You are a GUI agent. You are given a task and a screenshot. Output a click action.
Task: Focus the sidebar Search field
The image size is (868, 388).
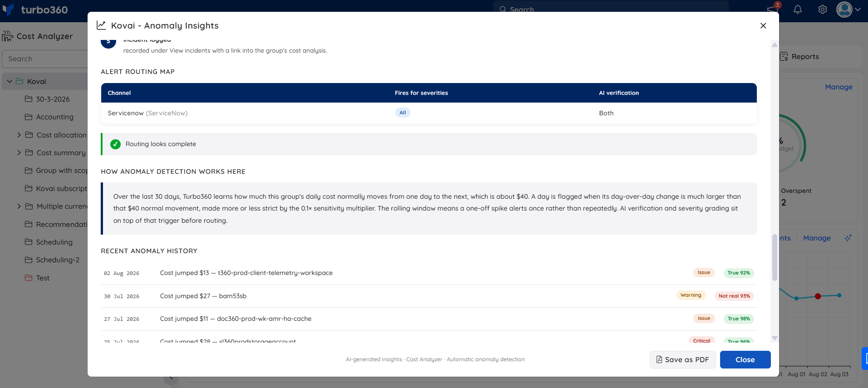pos(45,59)
